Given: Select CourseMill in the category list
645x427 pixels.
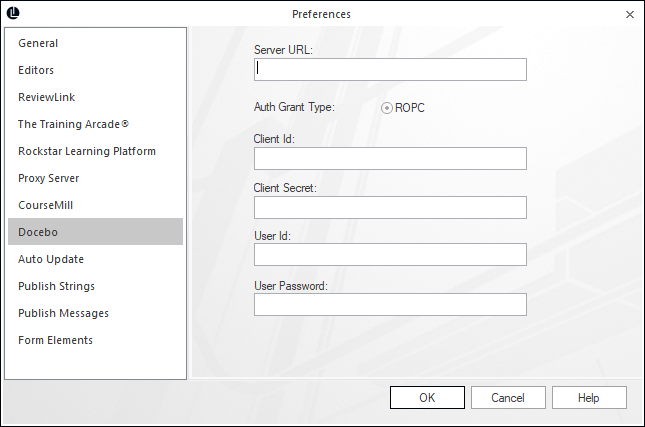Looking at the screenshot, I should point(46,206).
